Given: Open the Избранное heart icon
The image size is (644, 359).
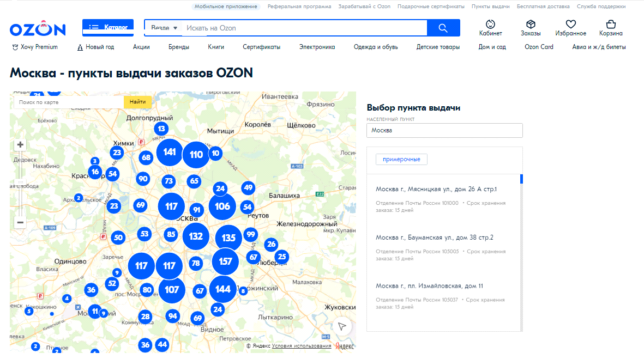Looking at the screenshot, I should pos(570,25).
